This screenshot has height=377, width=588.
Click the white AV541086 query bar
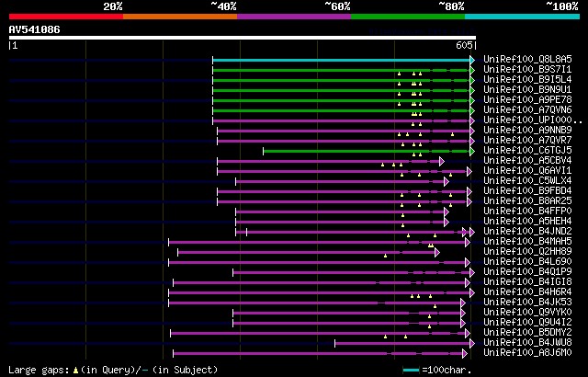tap(243, 38)
